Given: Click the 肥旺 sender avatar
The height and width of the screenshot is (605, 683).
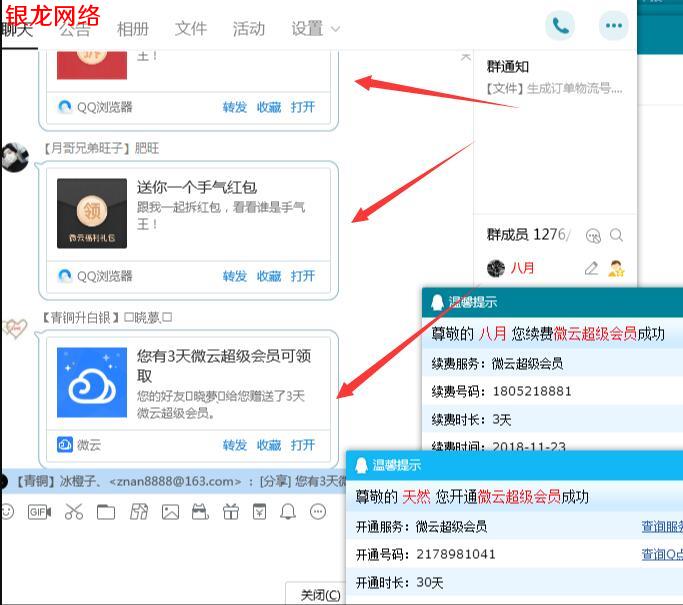Looking at the screenshot, I should (15, 157).
